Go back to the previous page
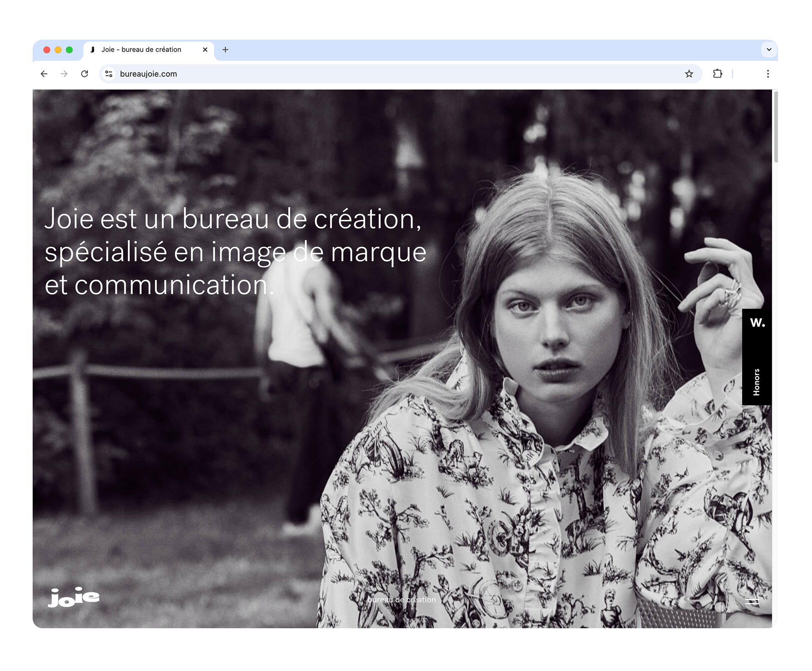This screenshot has height=671, width=812. click(44, 74)
